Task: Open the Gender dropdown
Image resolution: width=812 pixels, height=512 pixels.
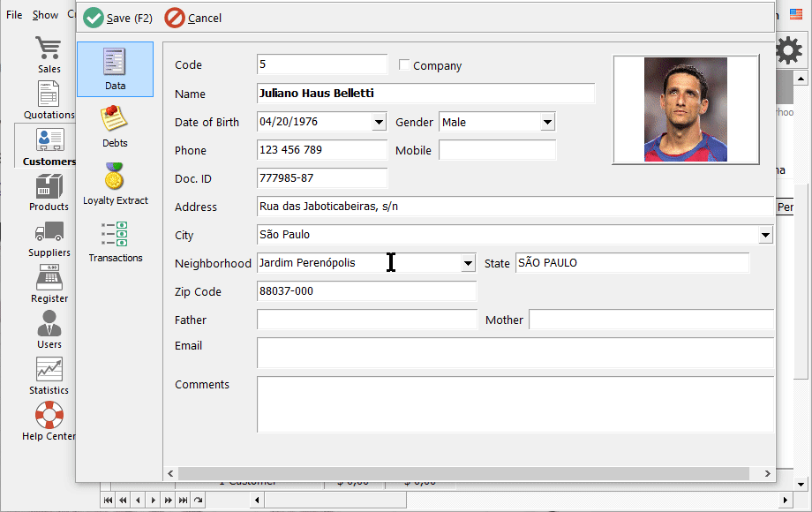Action: click(549, 122)
